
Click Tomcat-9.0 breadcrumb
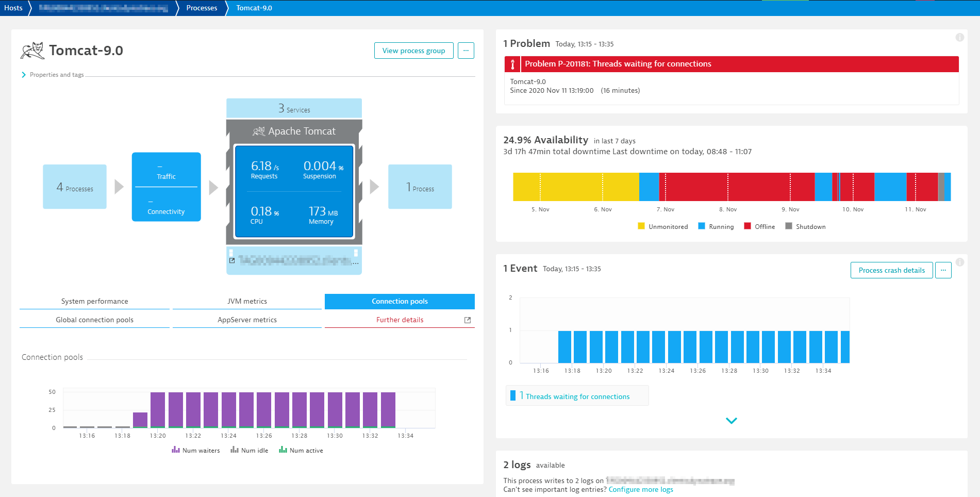(254, 8)
